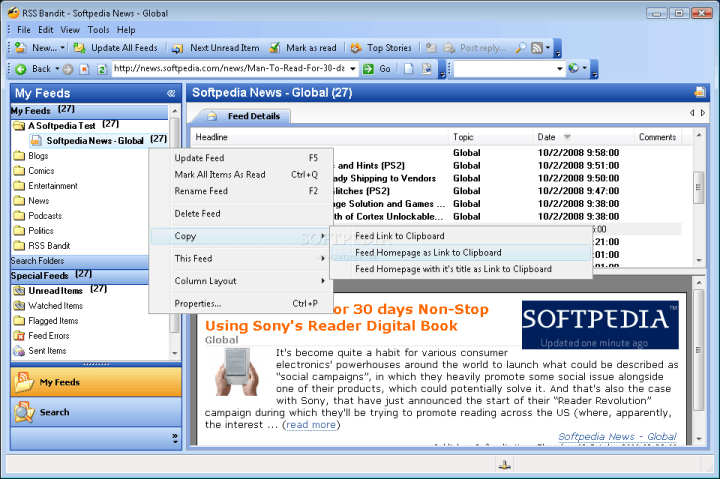Click the URL address field

tap(231, 69)
